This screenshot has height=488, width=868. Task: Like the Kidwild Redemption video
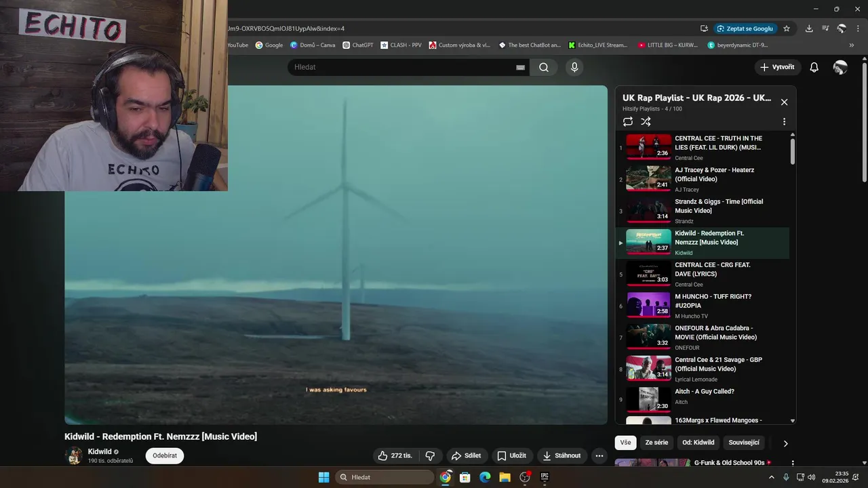tap(395, 455)
